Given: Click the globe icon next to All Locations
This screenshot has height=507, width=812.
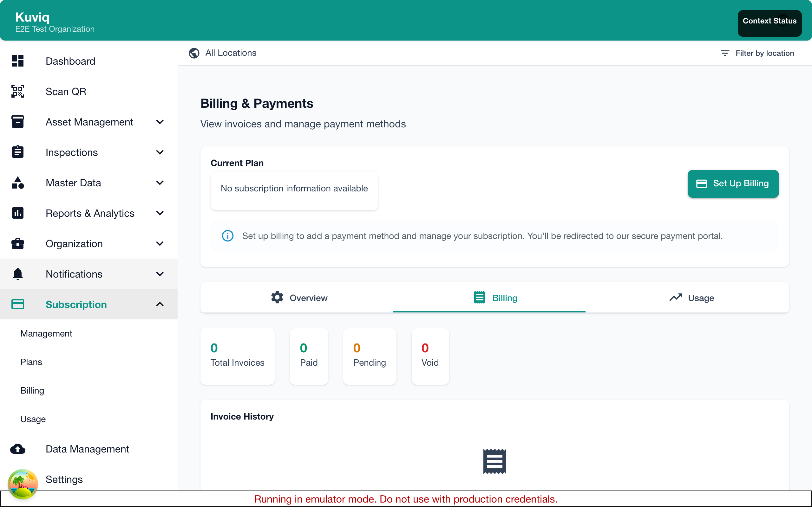Looking at the screenshot, I should click(x=194, y=53).
